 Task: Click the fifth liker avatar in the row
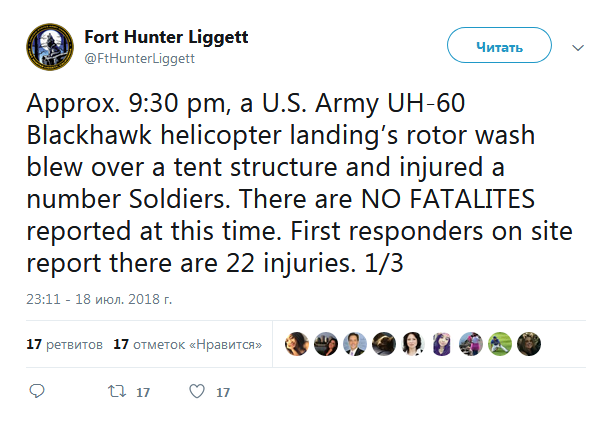tap(413, 344)
